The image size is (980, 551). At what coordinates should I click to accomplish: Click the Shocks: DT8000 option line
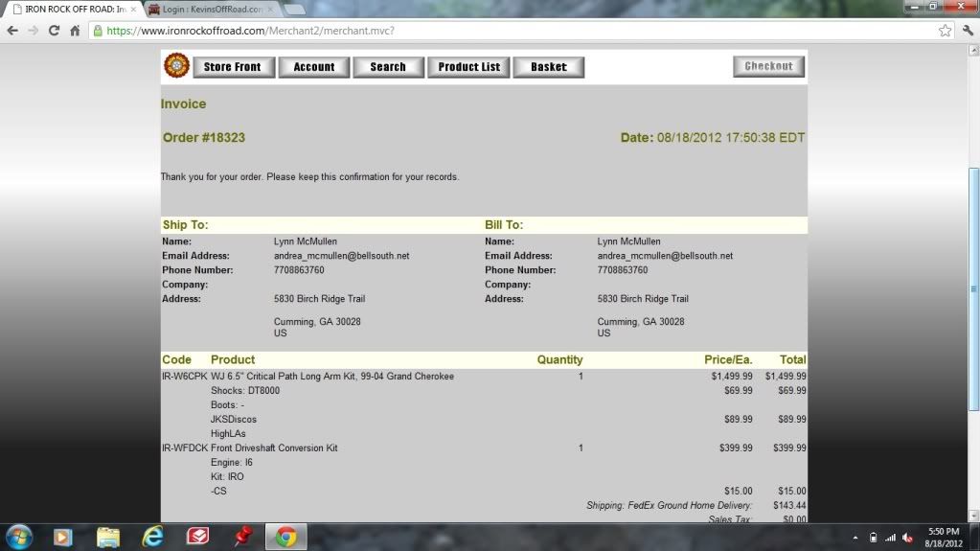coord(245,391)
